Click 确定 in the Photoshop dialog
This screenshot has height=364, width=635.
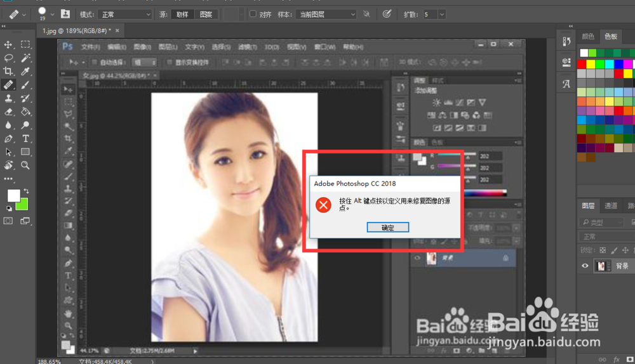click(387, 227)
